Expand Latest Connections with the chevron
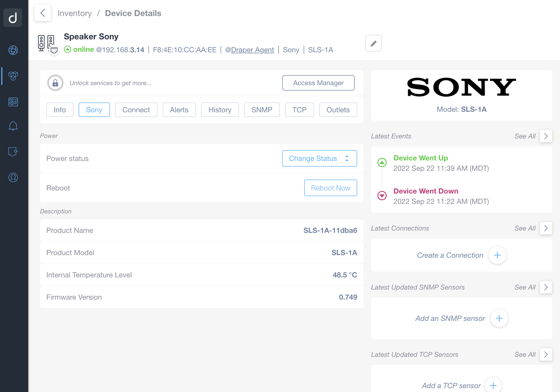This screenshot has width=560, height=392. pos(546,228)
